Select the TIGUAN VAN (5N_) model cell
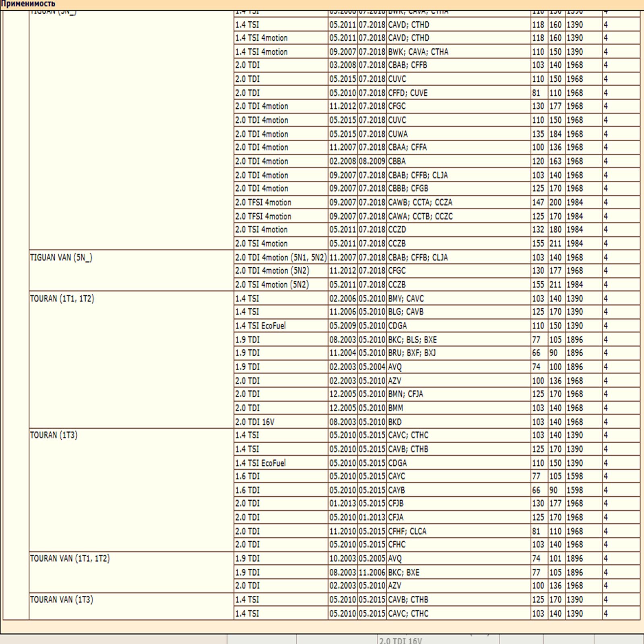Screen dimensions: 644x644 [x=61, y=258]
